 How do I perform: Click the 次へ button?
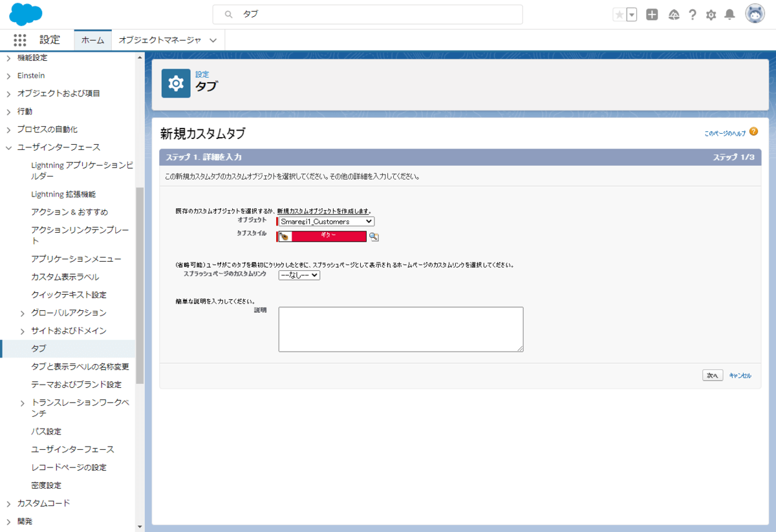(713, 375)
